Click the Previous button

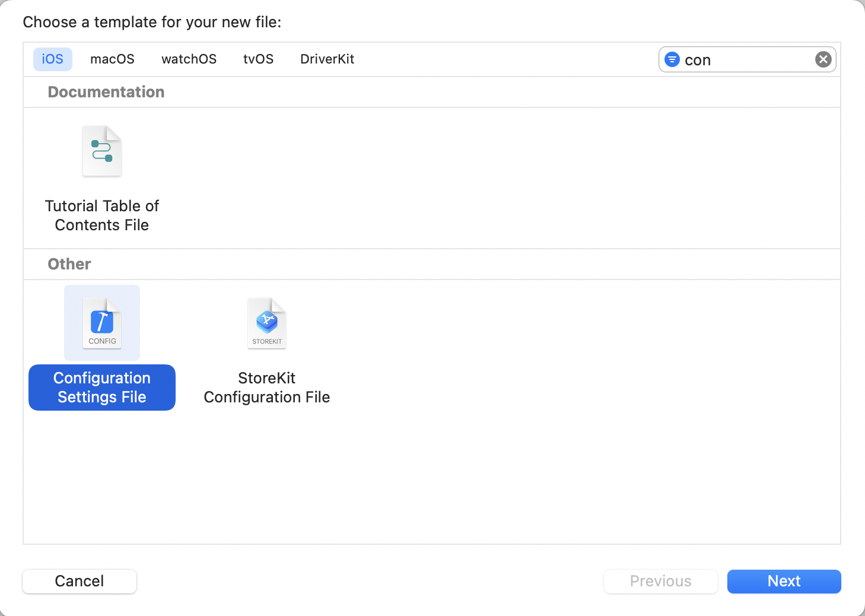click(x=660, y=581)
